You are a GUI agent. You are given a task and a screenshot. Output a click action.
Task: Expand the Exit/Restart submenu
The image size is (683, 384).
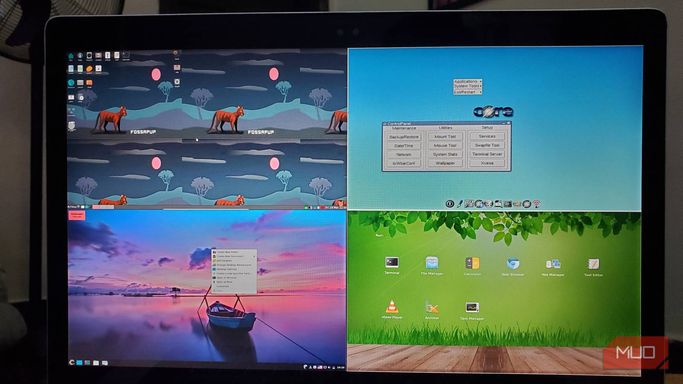pos(467,91)
